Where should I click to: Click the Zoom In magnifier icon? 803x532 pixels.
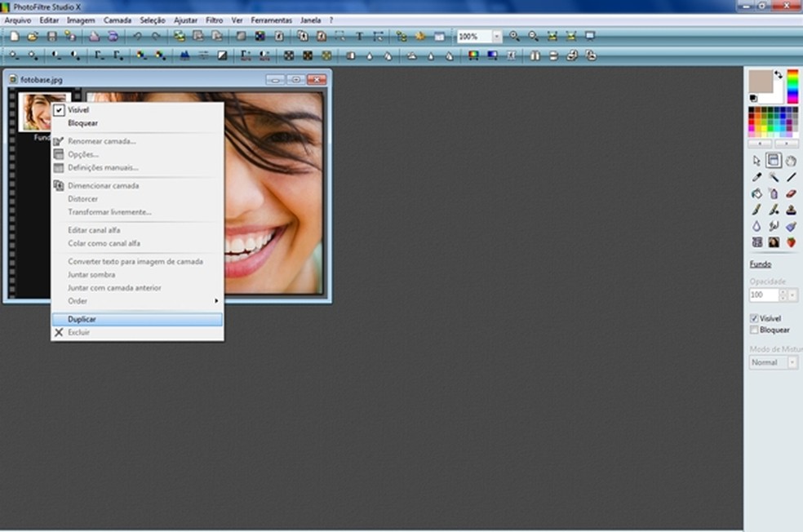[x=514, y=37]
